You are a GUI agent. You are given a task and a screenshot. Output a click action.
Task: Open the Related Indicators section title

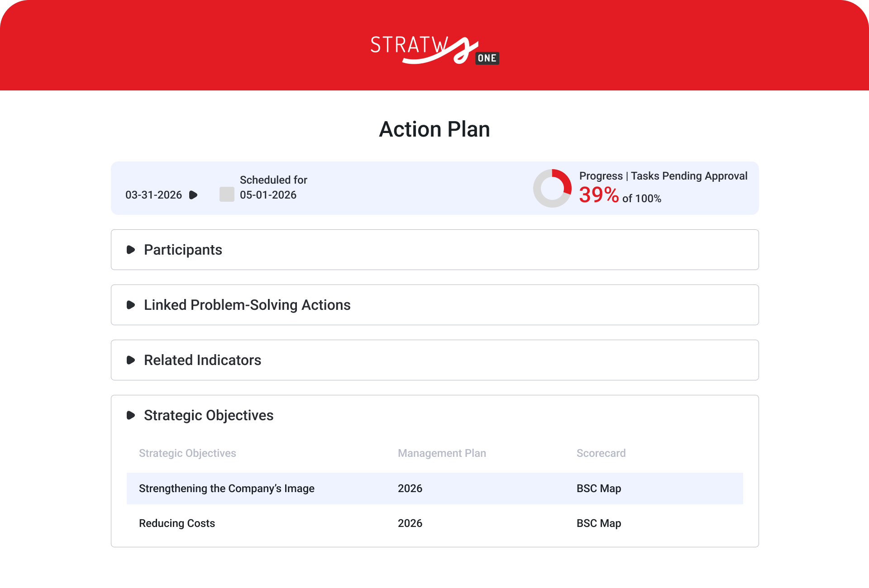[x=202, y=360]
